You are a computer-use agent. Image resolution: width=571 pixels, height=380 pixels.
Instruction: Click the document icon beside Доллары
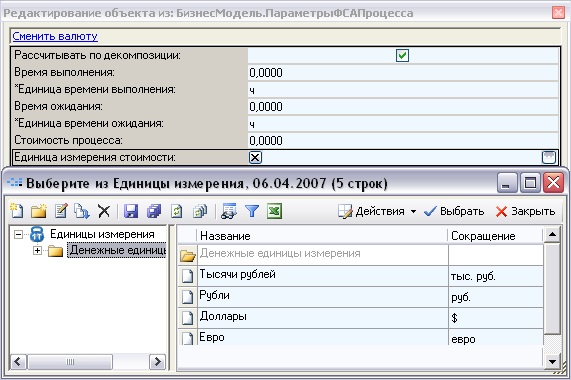187,318
